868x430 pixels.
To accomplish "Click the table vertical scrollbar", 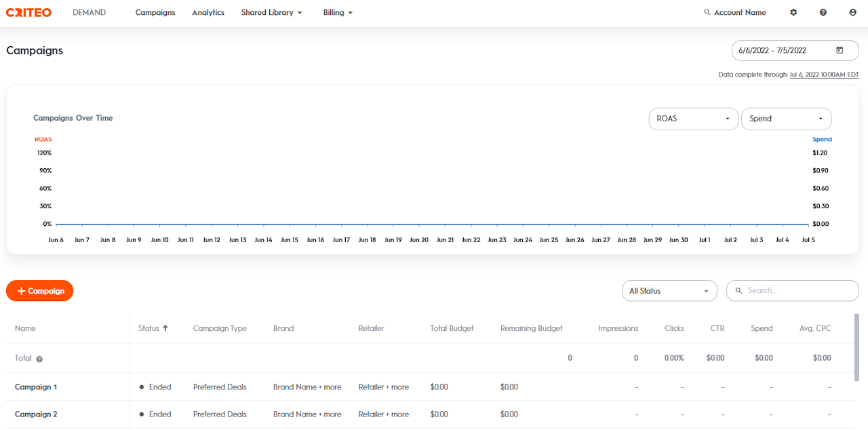I will click(856, 346).
